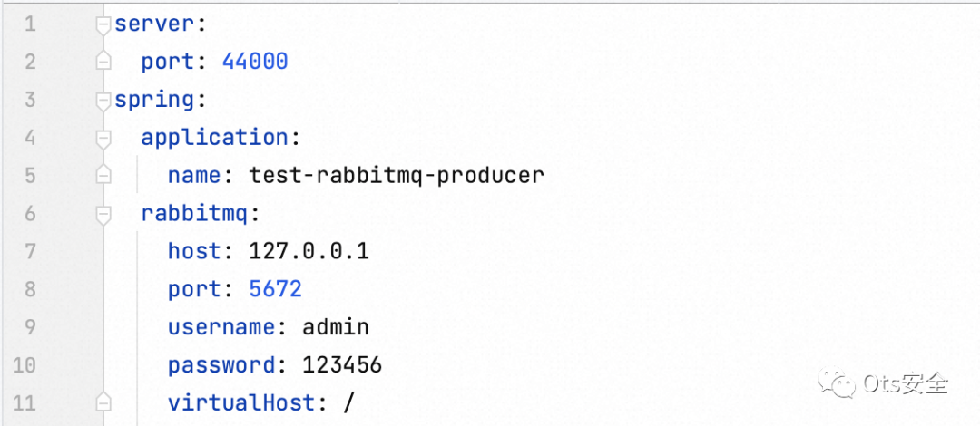Collapse the rabbitmq block fold marker

(x=103, y=215)
